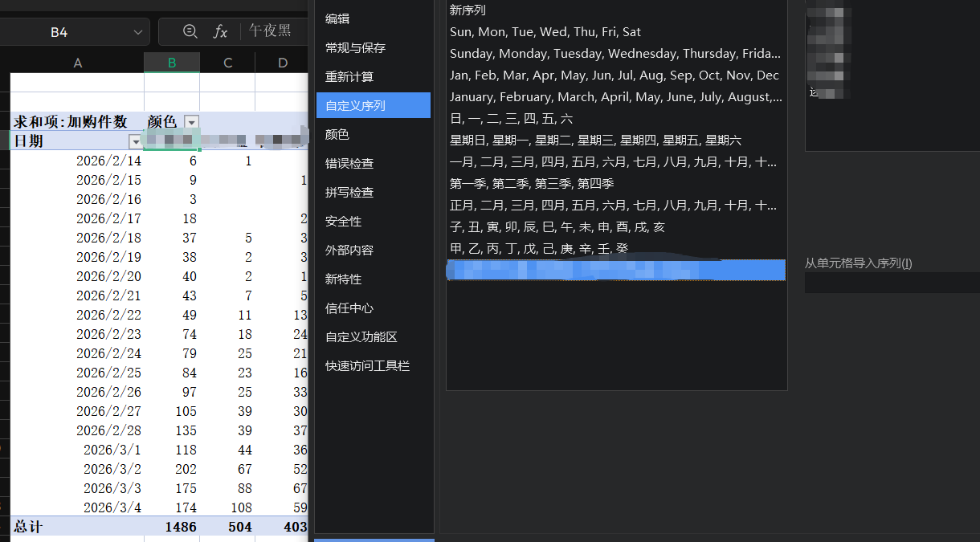Viewport: 980px width, 542px height.
Task: Click the 从单元格导入序列 input field
Action: tap(892, 282)
